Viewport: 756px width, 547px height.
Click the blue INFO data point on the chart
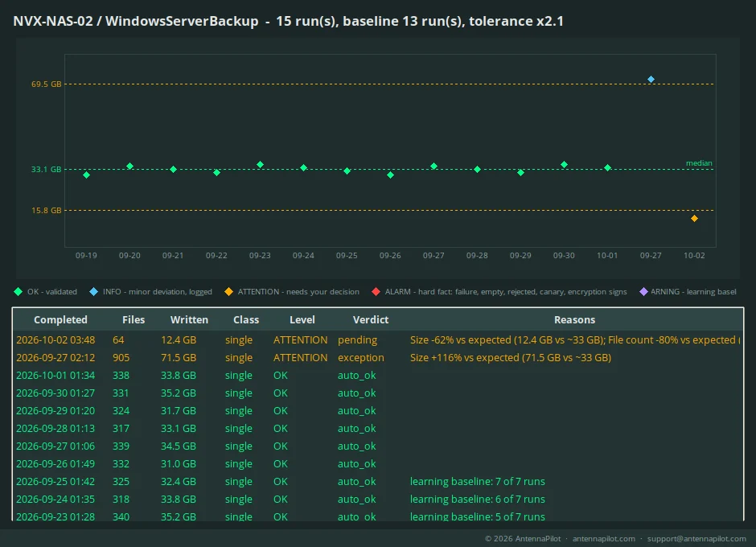point(651,79)
